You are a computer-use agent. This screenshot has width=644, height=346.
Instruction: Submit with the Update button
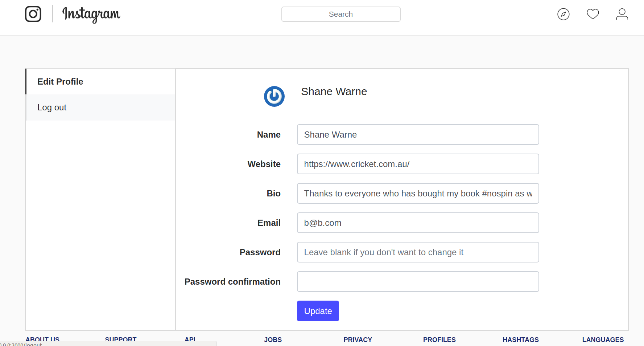click(318, 311)
